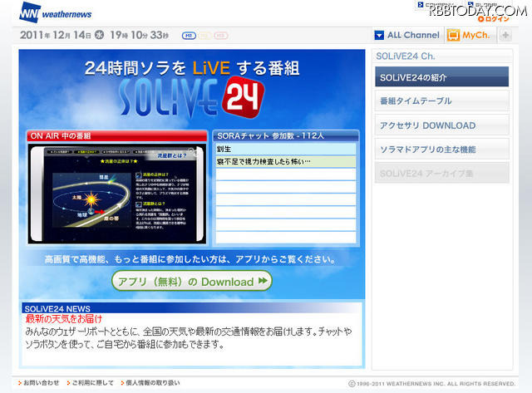Click the SORAチャット 参加数 header
Screen dimensions: 532x393
click(x=286, y=135)
